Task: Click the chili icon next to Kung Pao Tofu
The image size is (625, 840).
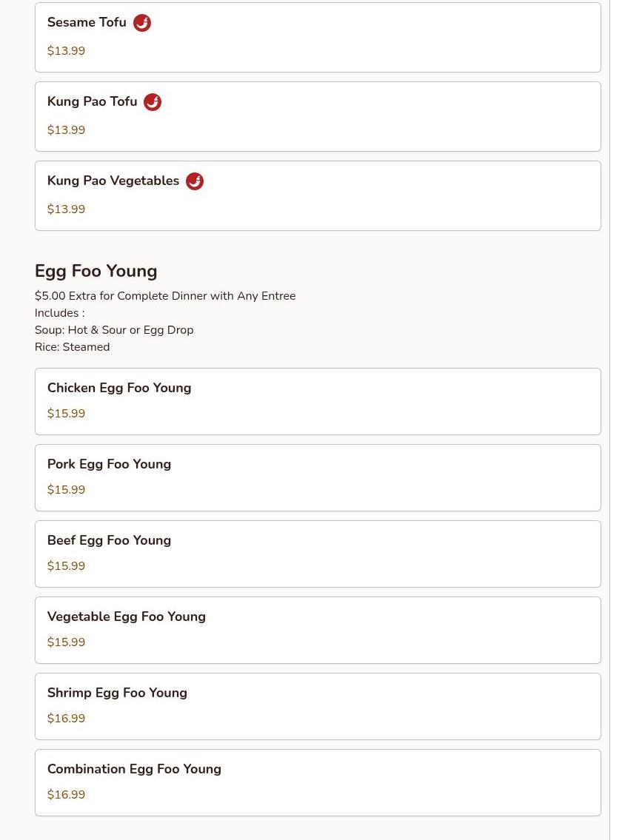Action: pos(153,102)
